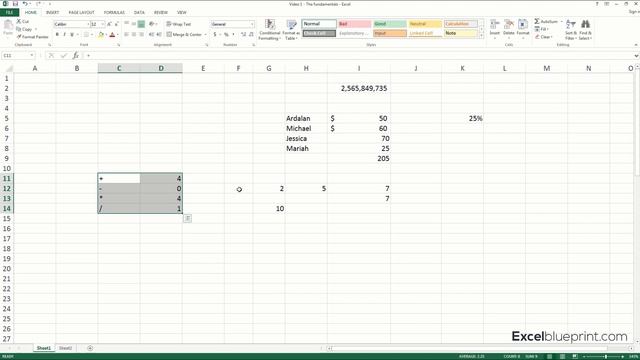Decrease decimal places
Screen dimensions: 640x360
tap(251, 35)
